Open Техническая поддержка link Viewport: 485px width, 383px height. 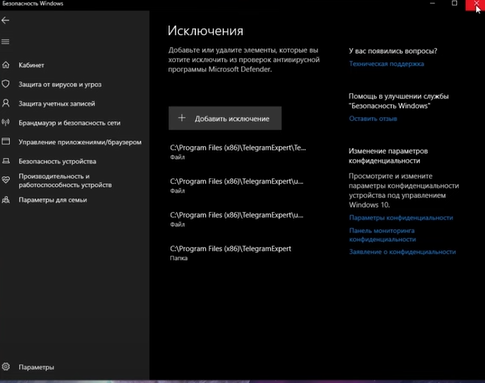[x=386, y=64]
